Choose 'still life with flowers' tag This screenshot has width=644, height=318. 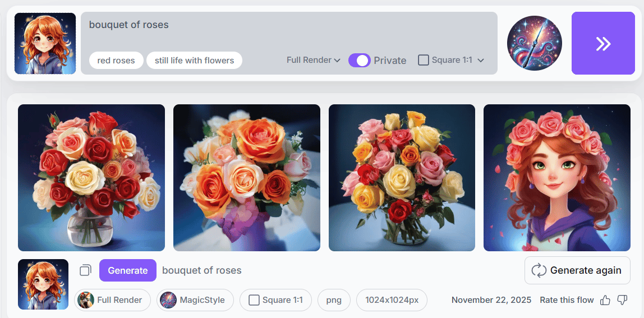tap(194, 61)
